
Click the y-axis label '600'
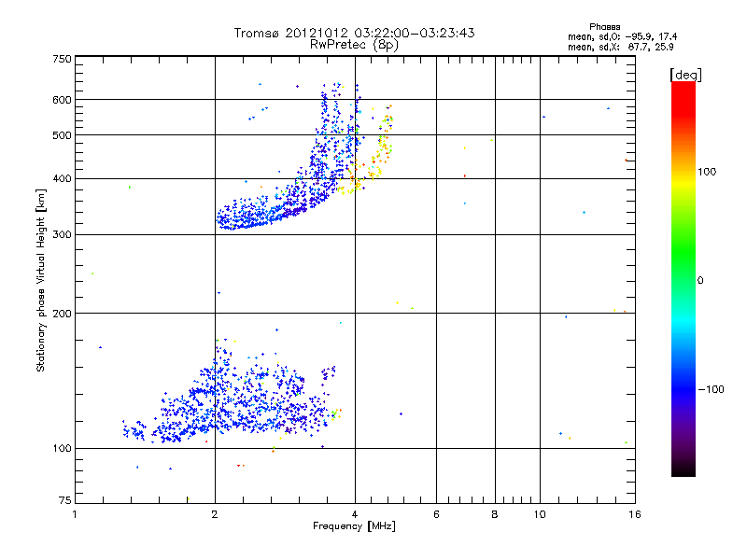click(62, 100)
